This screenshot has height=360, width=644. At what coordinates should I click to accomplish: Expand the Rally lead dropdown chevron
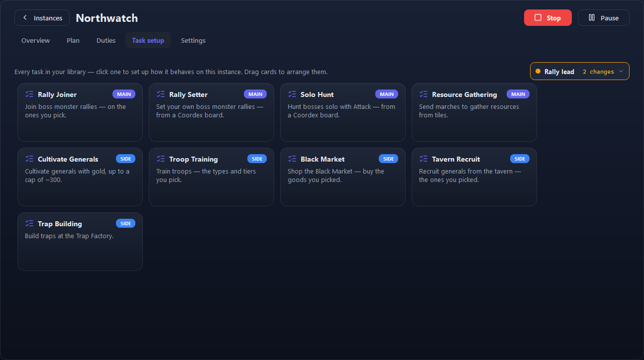click(x=621, y=71)
